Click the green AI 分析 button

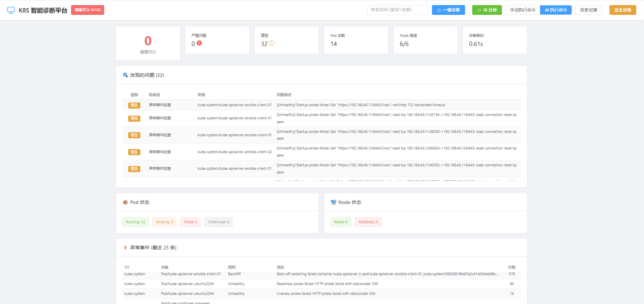pyautogui.click(x=487, y=10)
